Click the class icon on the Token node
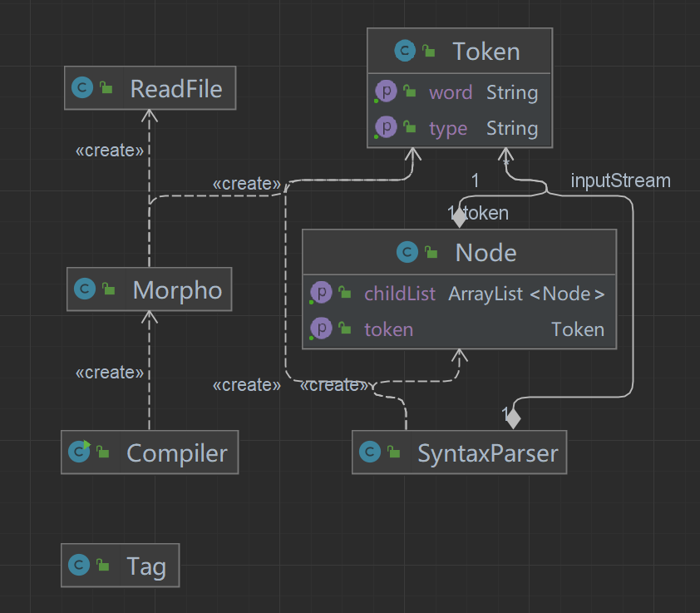 (x=404, y=52)
